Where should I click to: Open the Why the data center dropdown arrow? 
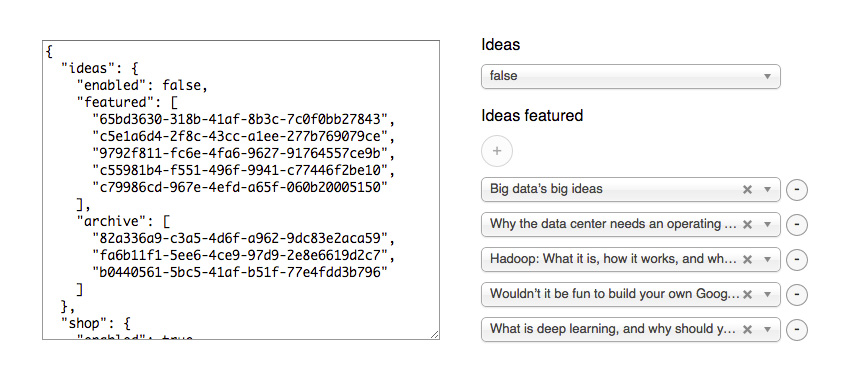coord(768,225)
